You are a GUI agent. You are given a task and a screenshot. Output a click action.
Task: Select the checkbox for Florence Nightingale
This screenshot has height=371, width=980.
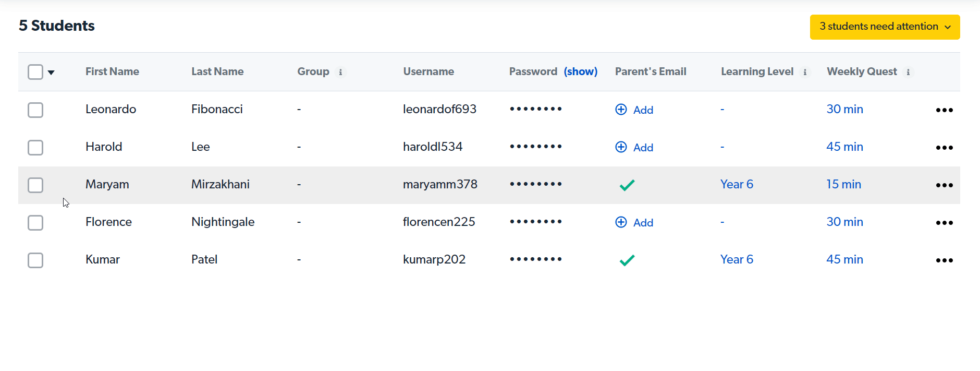35,223
